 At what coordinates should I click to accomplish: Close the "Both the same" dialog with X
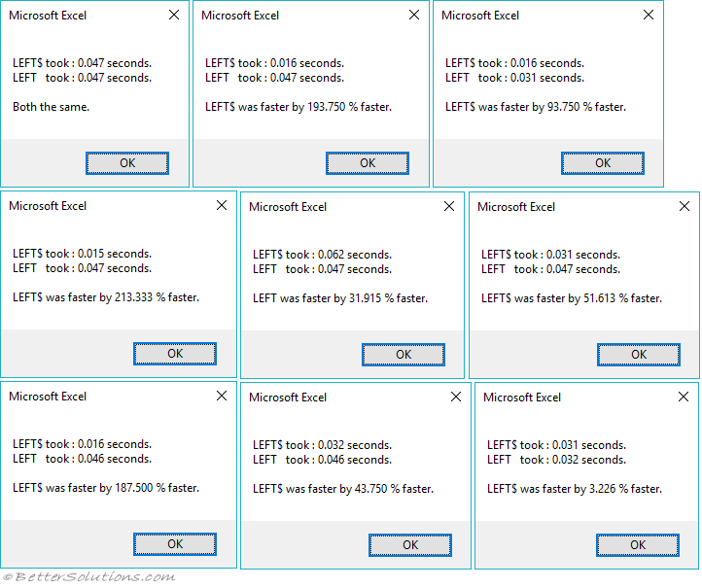174,15
